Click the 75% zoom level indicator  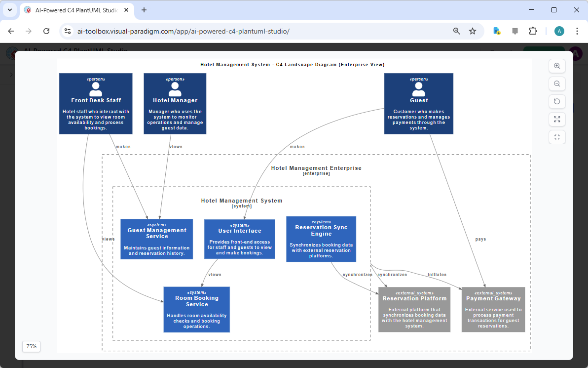[31, 346]
